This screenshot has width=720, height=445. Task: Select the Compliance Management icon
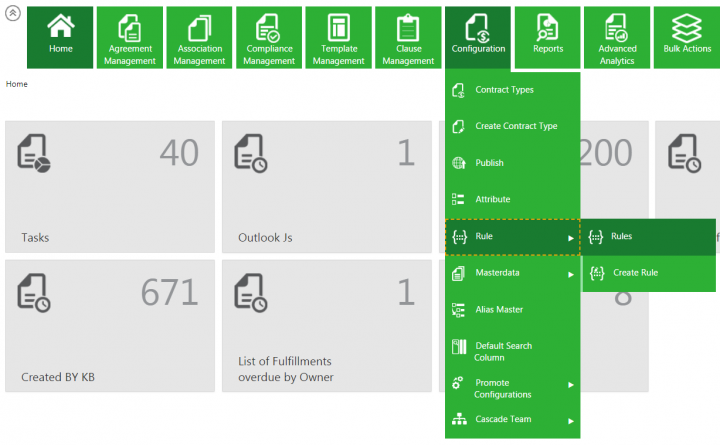(269, 27)
